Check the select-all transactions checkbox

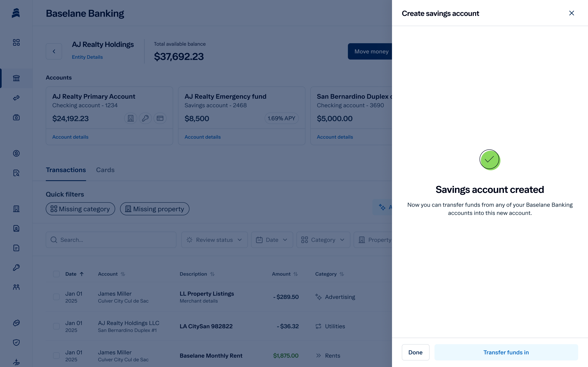coord(56,274)
